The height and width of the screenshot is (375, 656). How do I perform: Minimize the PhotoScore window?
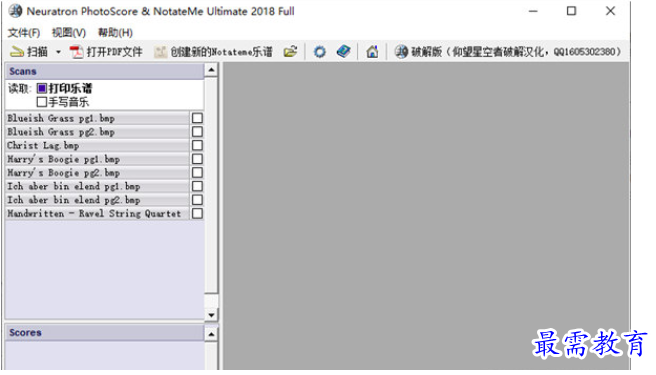533,11
